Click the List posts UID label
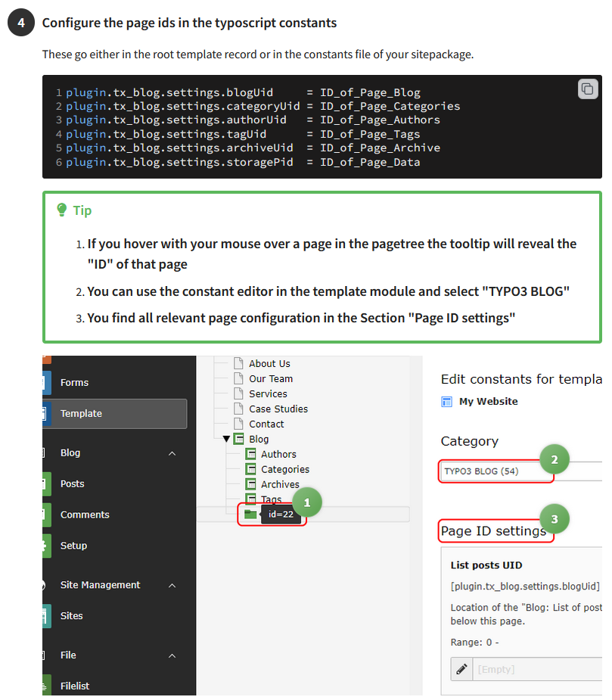The width and height of the screenshot is (612, 700). coord(486,565)
